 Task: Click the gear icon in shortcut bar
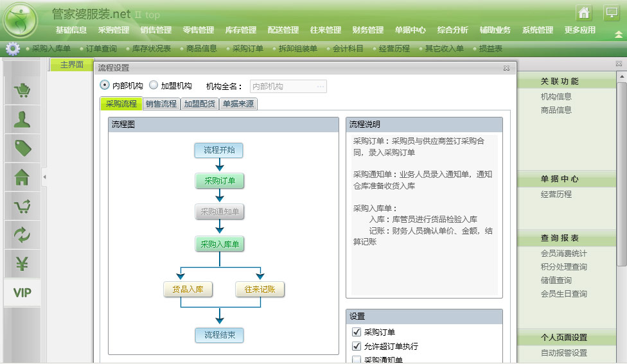(x=13, y=48)
